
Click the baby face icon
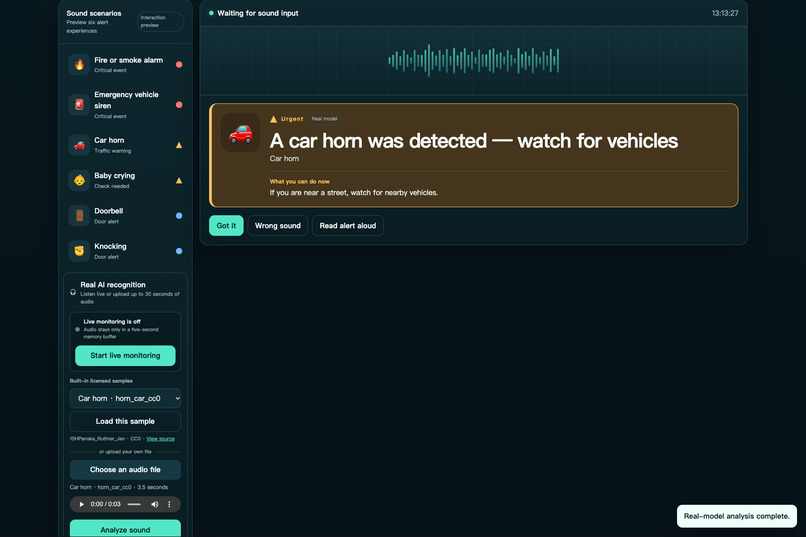pyautogui.click(x=79, y=180)
